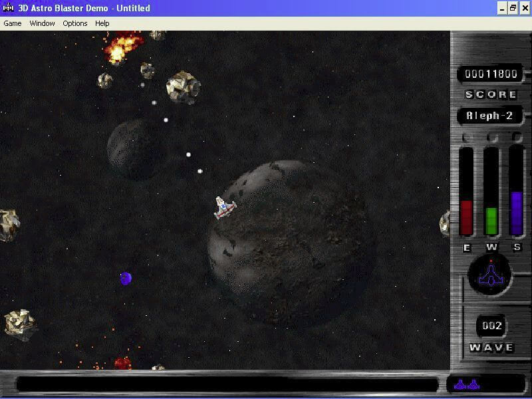Click the green weapon bar above W

tap(491, 221)
